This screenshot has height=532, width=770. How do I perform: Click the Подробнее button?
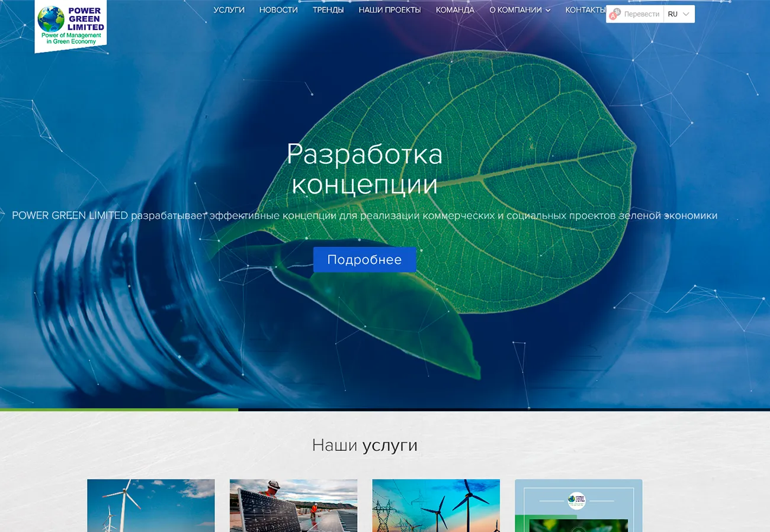click(x=364, y=260)
